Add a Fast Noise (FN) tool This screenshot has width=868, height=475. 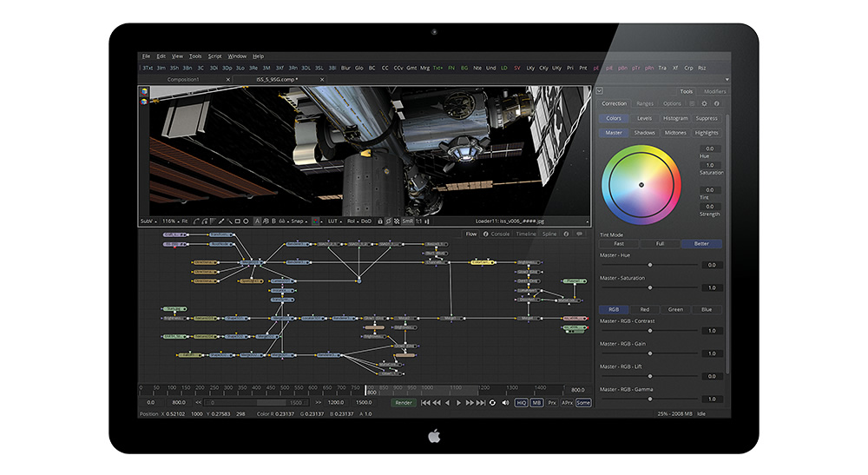point(451,68)
